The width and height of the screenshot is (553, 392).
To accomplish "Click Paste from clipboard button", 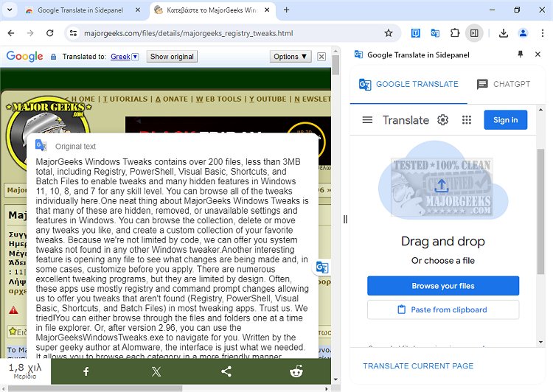I will [x=443, y=309].
